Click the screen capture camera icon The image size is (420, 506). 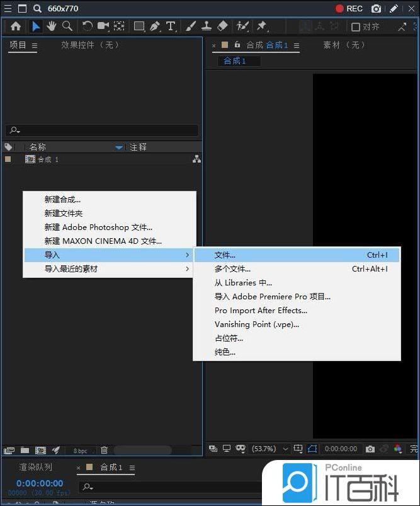pos(376,9)
